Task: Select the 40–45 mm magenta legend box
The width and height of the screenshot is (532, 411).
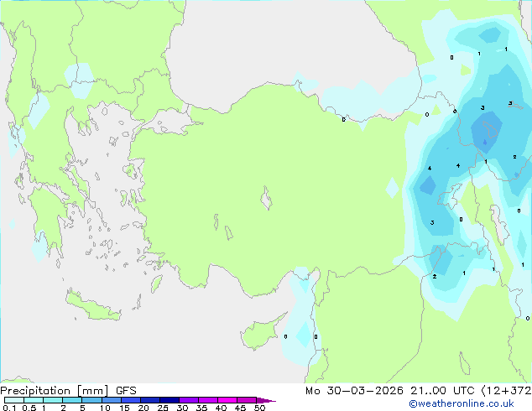Action: pyautogui.click(x=227, y=400)
